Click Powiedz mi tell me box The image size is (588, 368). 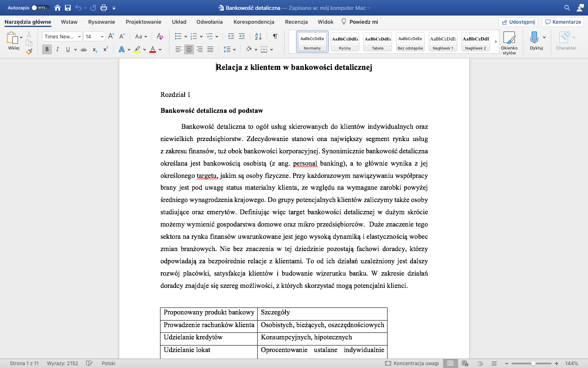click(x=359, y=22)
